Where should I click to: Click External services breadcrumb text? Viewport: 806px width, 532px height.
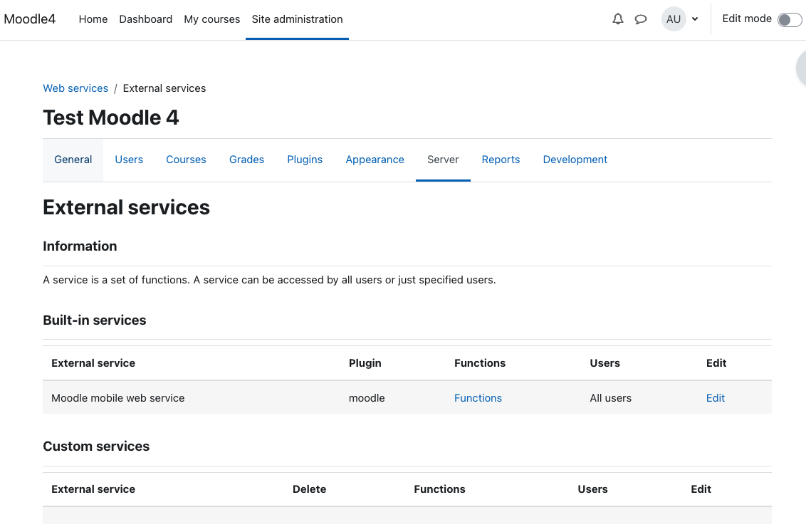[x=164, y=88]
